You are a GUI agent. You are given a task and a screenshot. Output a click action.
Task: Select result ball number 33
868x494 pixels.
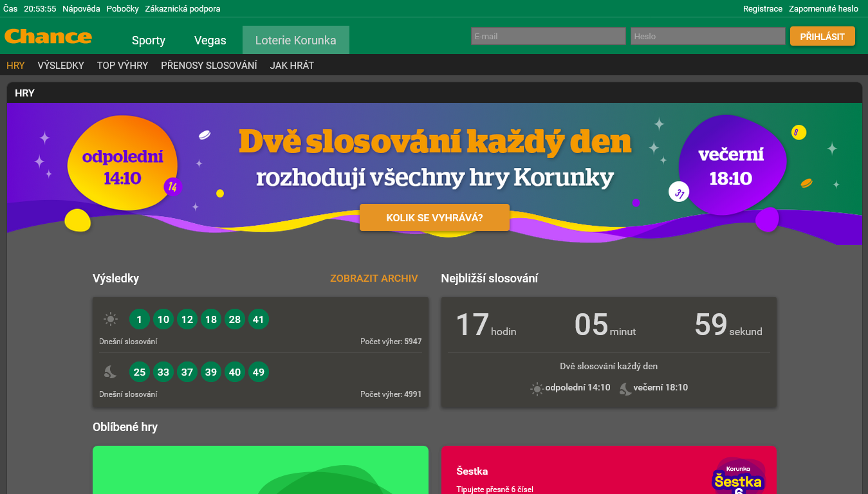[x=163, y=372]
